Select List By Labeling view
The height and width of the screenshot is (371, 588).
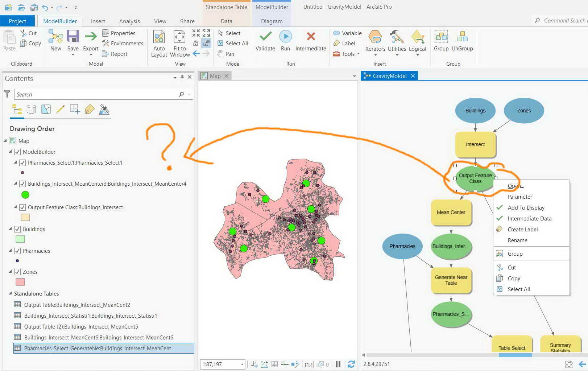tap(90, 109)
